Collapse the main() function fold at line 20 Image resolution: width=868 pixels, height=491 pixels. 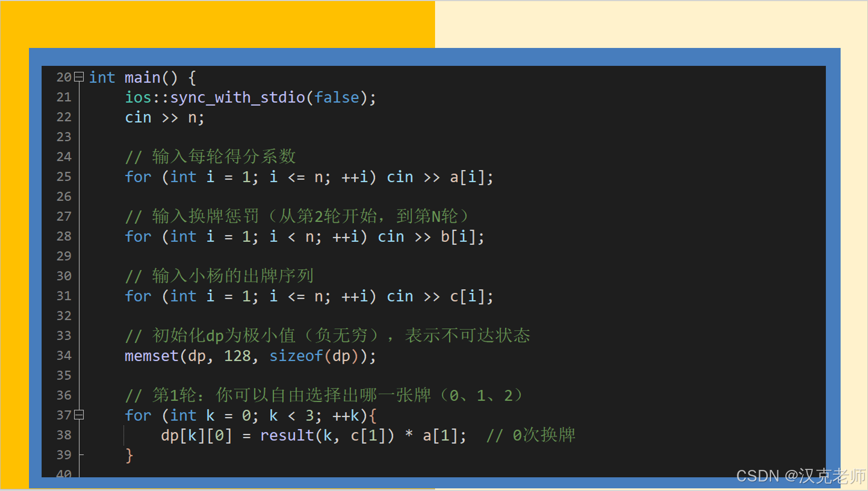[79, 77]
